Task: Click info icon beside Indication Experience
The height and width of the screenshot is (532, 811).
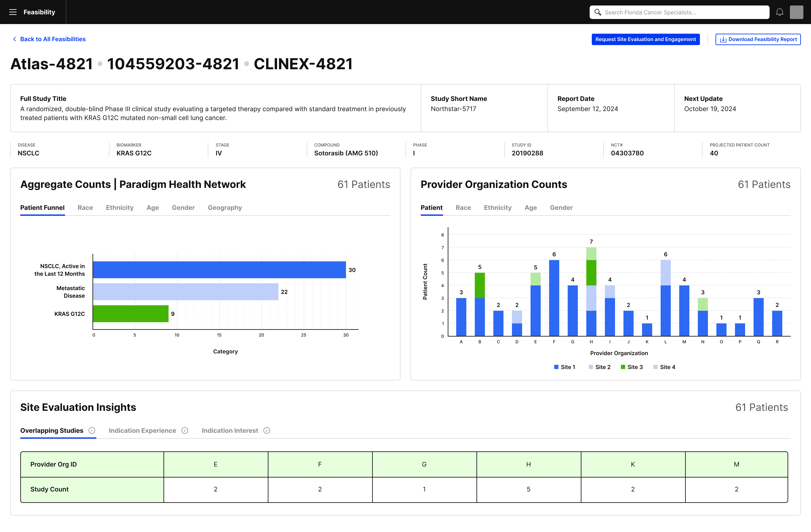Action: [185, 430]
